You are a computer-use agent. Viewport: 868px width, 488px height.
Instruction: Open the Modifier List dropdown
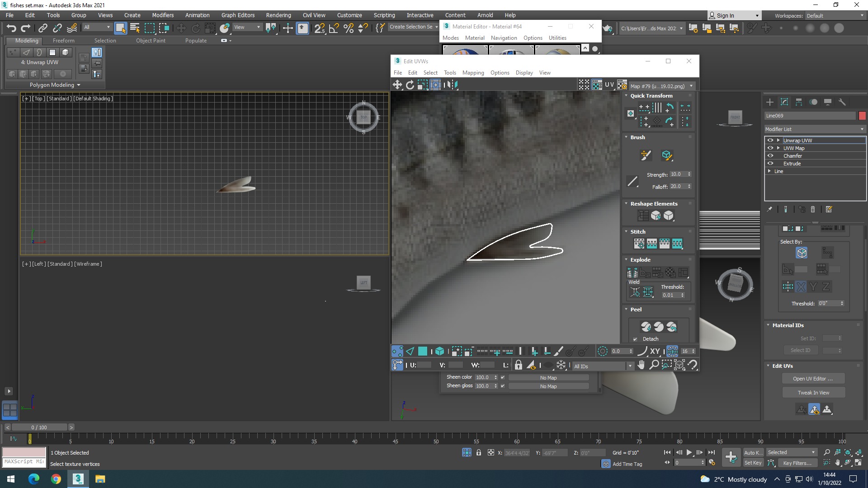(815, 129)
